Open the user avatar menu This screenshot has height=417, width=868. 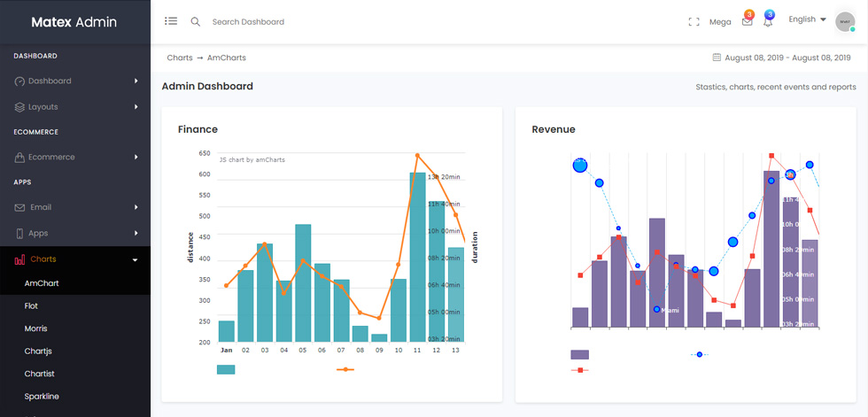(845, 22)
